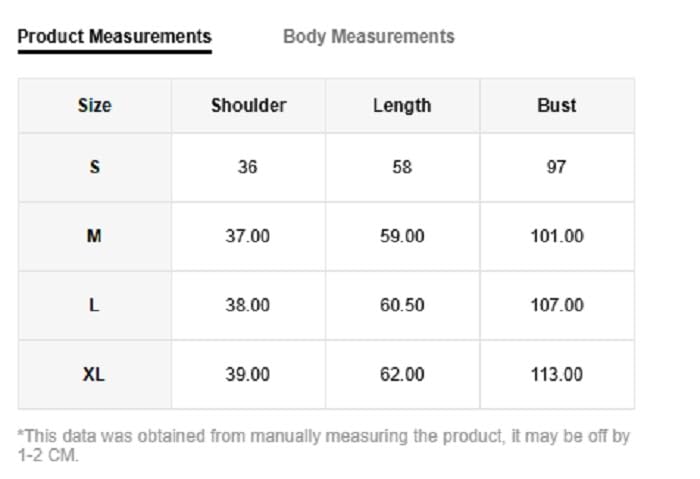Click bust value 97 for size S
Image resolution: width=700 pixels, height=479 pixels.
(x=556, y=167)
